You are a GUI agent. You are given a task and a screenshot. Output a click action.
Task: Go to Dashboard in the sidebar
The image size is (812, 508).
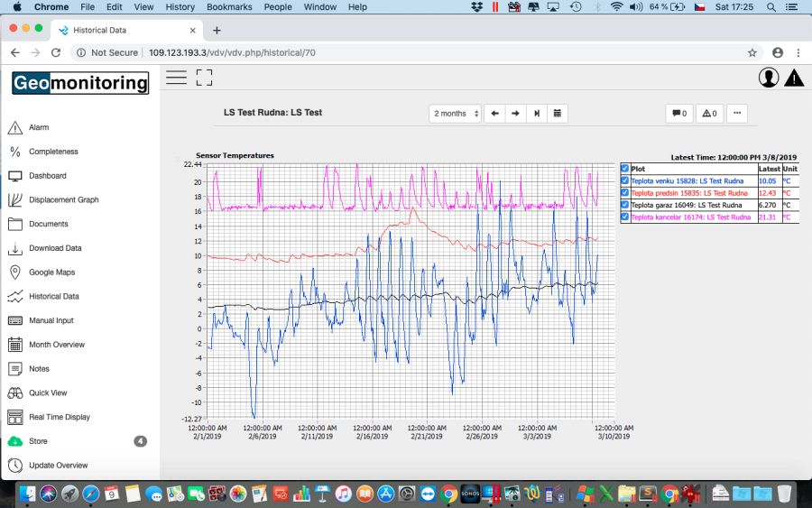pos(48,176)
